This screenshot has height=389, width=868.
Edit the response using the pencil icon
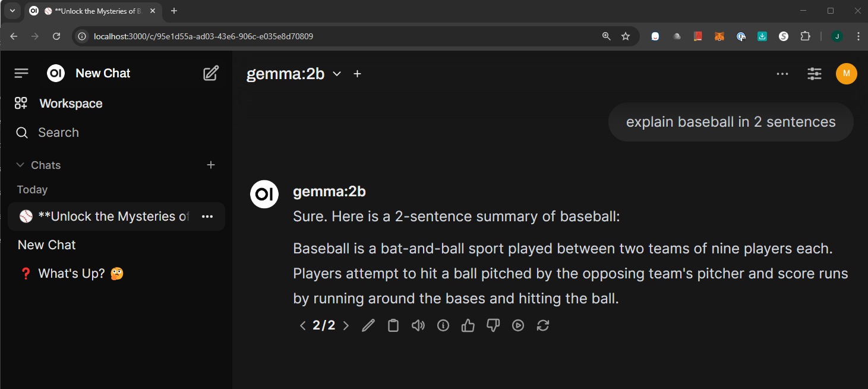pos(368,325)
